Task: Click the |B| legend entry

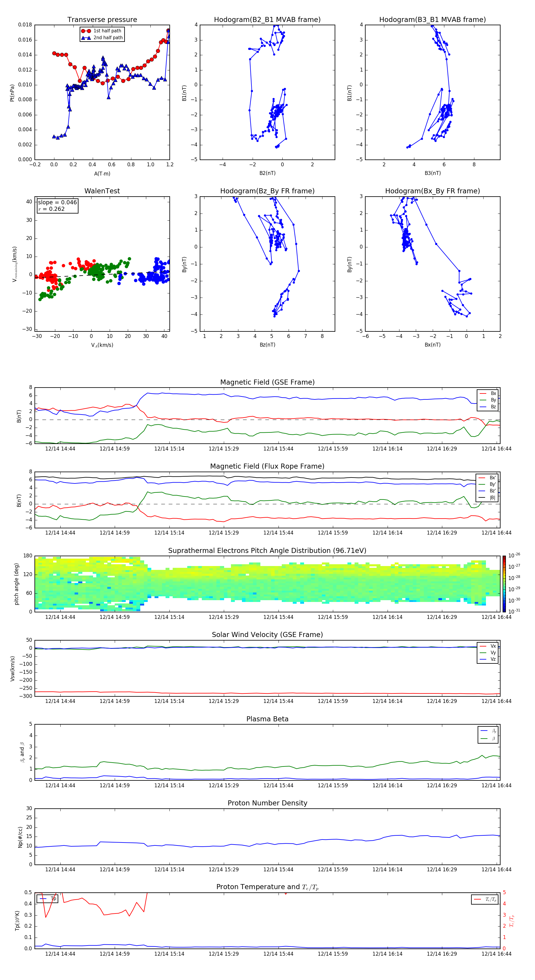Action: (487, 498)
